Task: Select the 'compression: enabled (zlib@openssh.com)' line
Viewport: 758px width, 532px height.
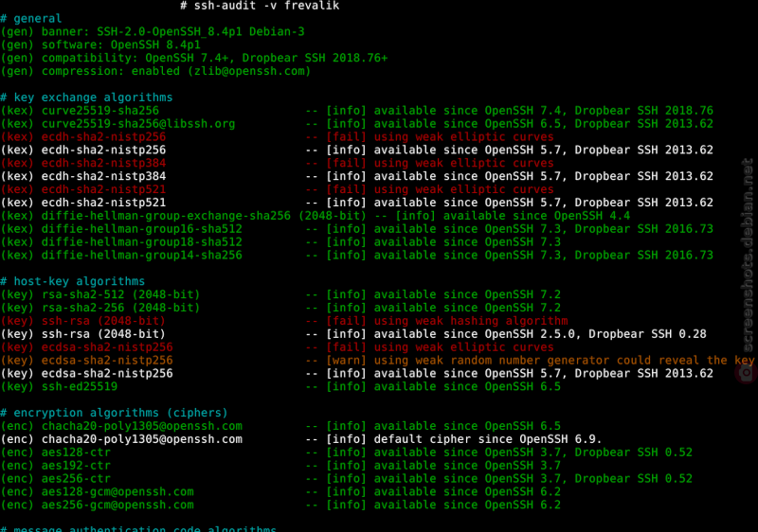Action: pos(176,71)
